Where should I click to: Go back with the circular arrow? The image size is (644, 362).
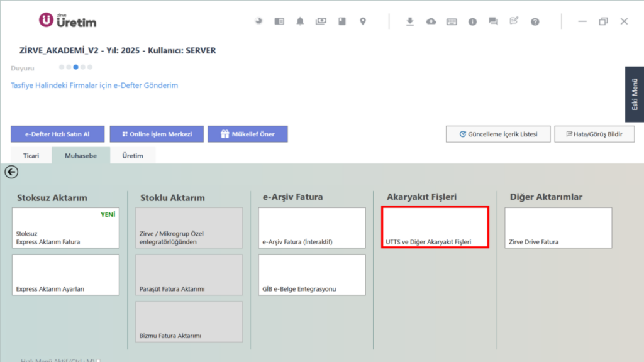coord(11,172)
